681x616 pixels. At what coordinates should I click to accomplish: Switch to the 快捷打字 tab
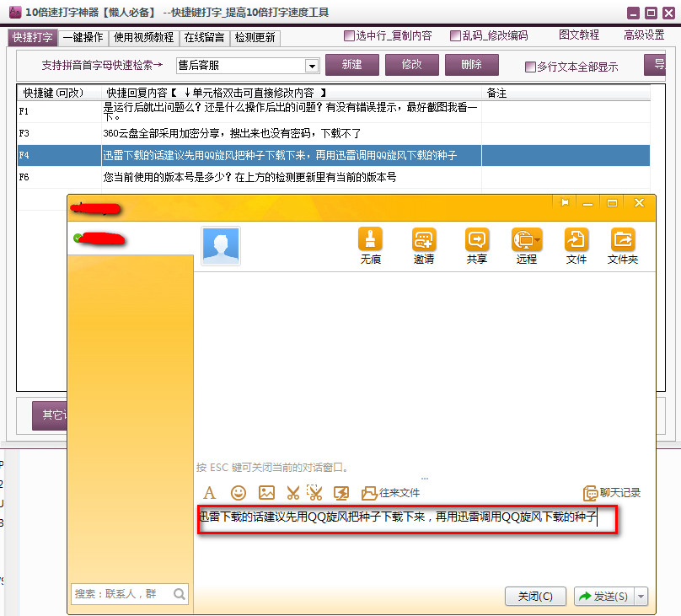[x=32, y=37]
